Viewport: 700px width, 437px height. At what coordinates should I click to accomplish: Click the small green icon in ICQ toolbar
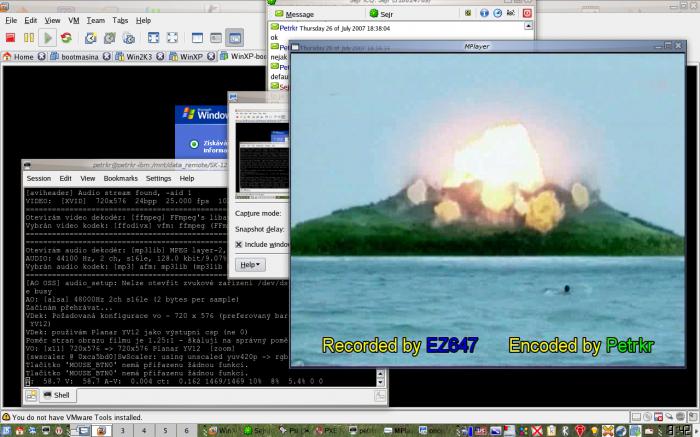(x=468, y=13)
